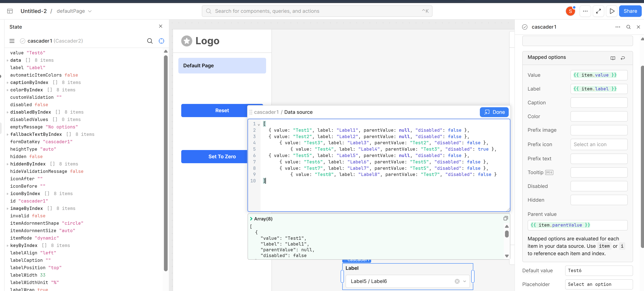Clear the Label5 / Label6 selection
This screenshot has width=644, height=291.
[457, 281]
